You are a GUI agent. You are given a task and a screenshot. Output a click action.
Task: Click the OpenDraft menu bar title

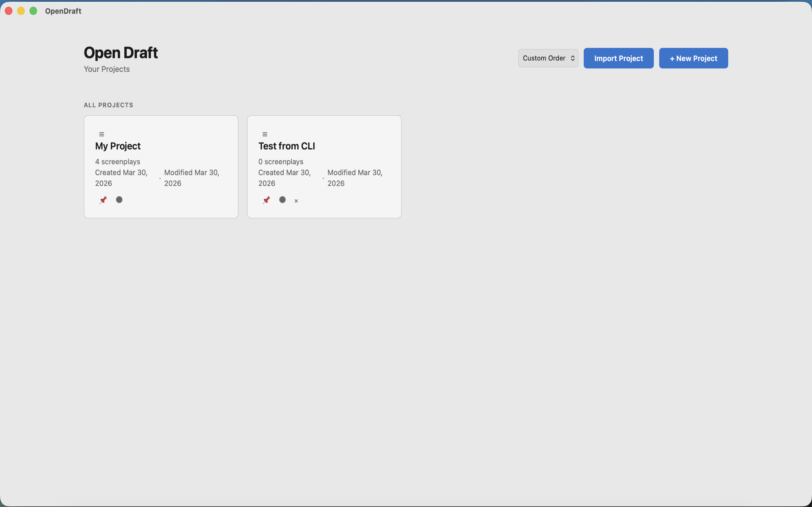pyautogui.click(x=63, y=11)
